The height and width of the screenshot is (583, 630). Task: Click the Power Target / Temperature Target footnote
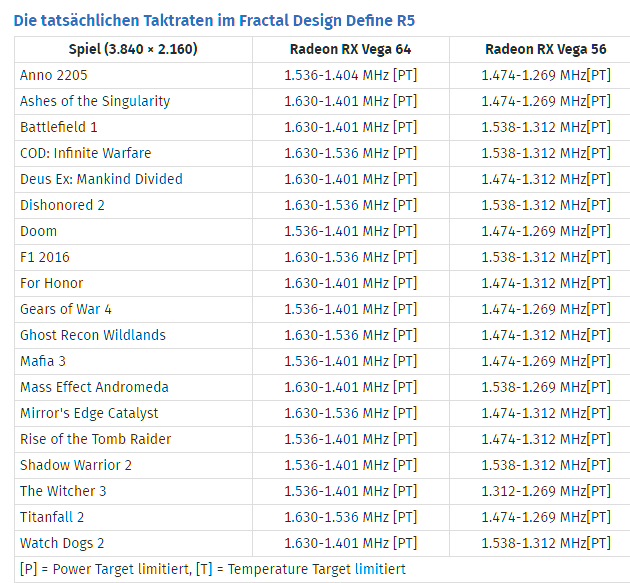coord(213,569)
